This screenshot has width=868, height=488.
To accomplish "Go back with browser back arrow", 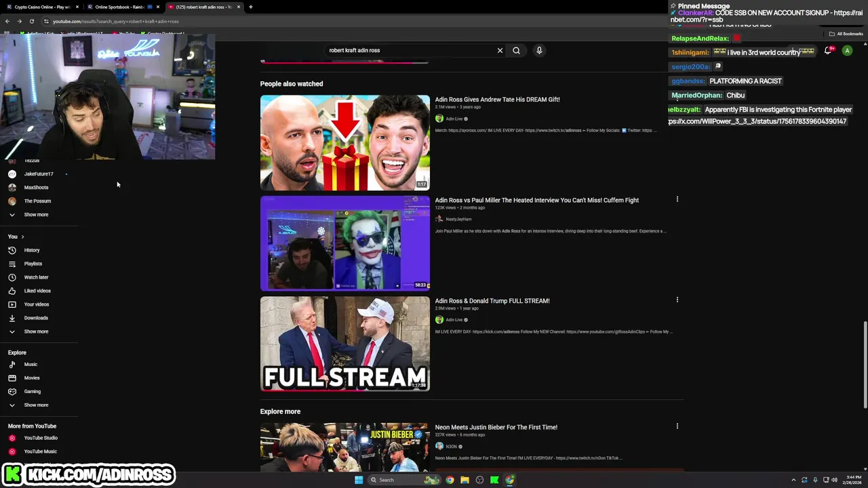I will [7, 21].
